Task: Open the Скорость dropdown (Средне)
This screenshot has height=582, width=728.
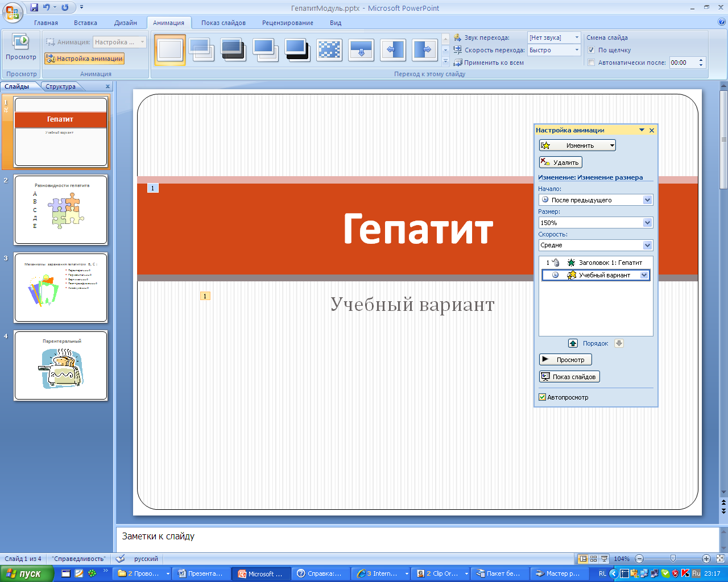Action: tap(647, 245)
